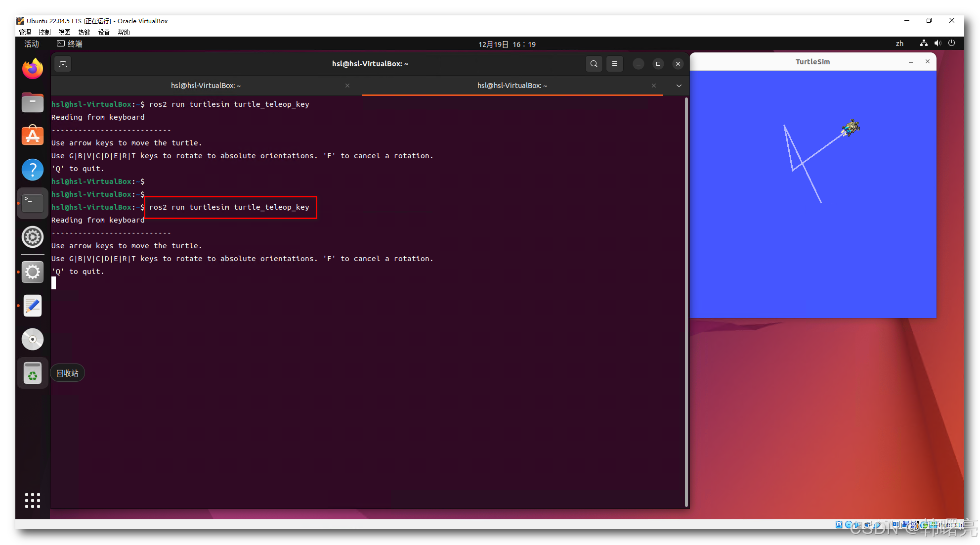The image size is (980, 545).
Task: Open the clock showing 12月19日 16:19
Action: [x=507, y=44]
